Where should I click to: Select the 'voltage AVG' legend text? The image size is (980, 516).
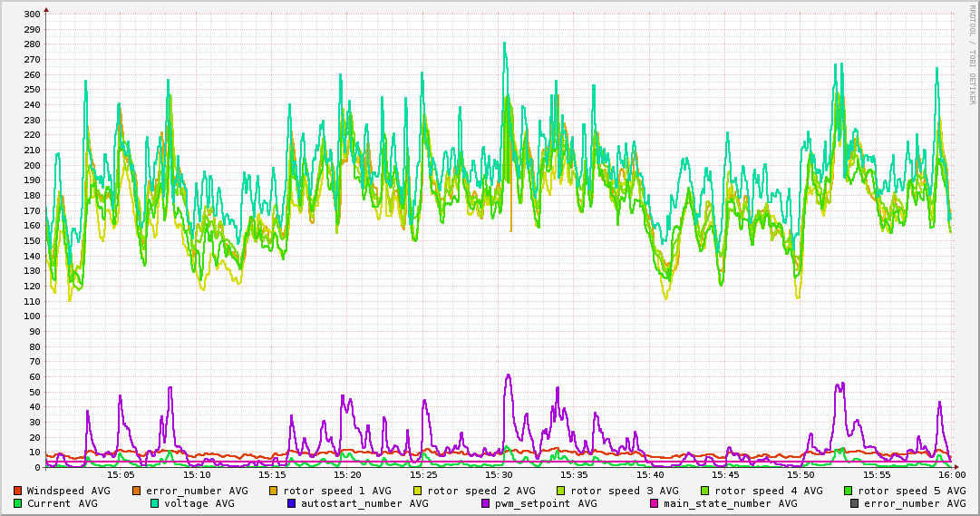point(199,503)
